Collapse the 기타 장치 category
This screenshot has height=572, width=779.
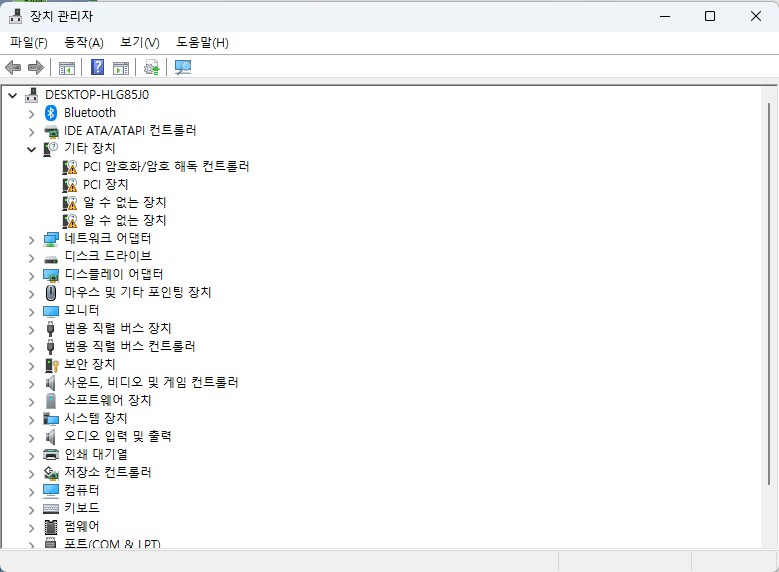(31, 149)
